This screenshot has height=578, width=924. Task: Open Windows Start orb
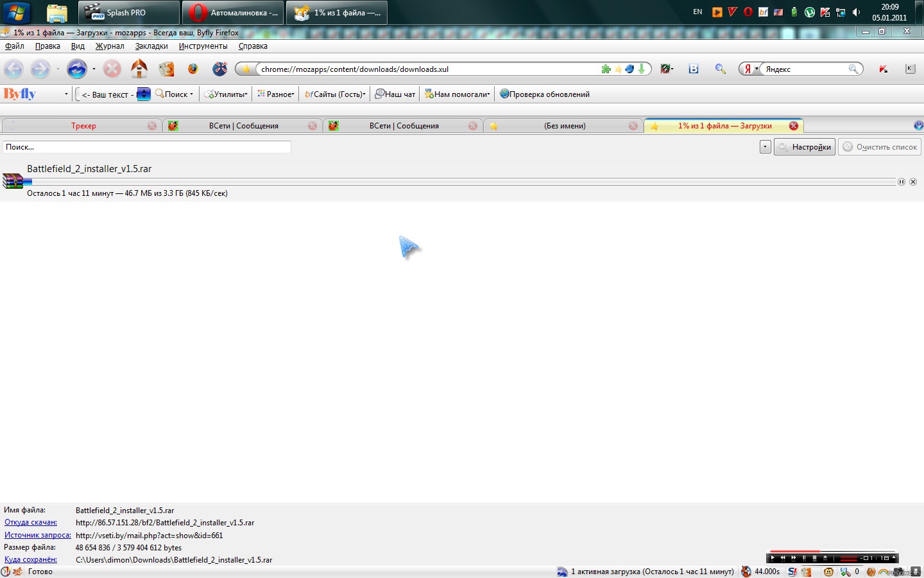[x=16, y=12]
